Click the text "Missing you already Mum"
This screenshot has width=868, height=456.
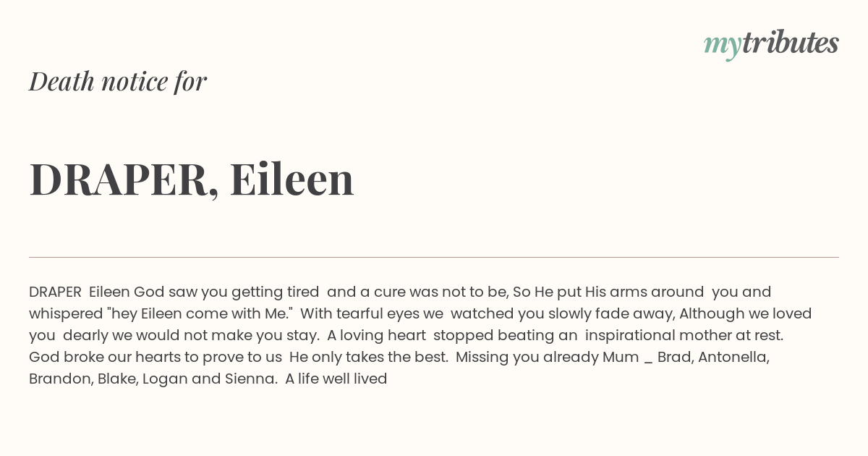coord(546,357)
